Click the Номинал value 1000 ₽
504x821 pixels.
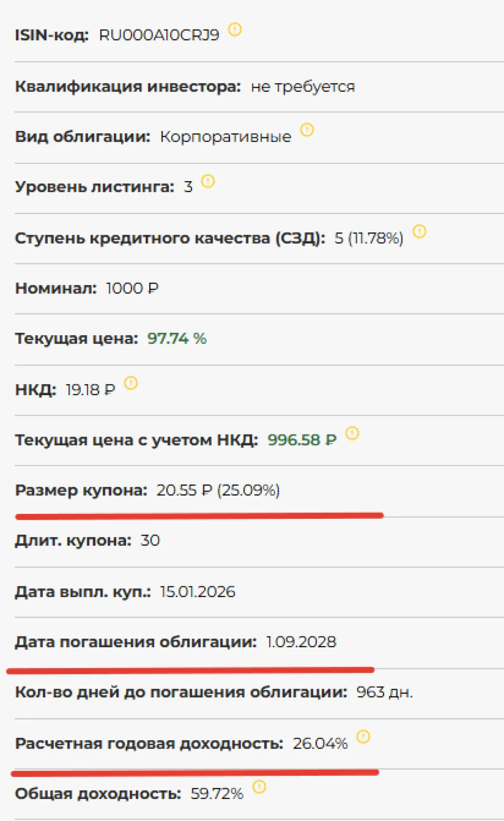pos(132,288)
